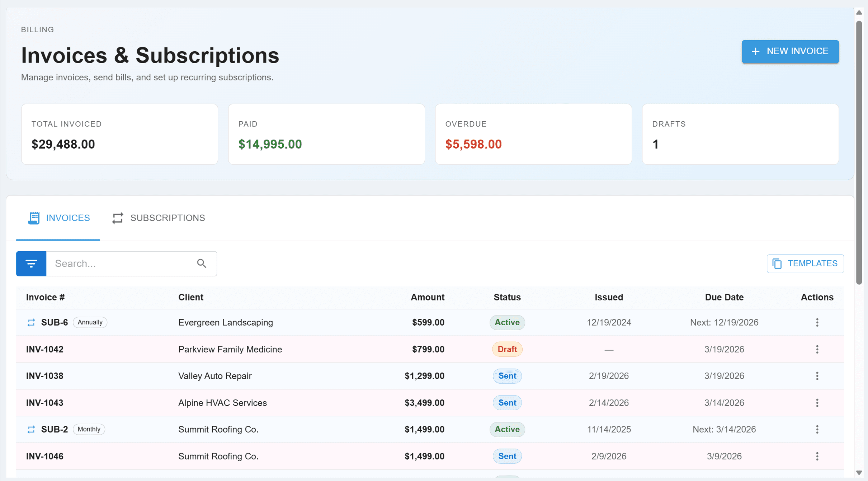Image resolution: width=868 pixels, height=481 pixels.
Task: Click the New Invoice button
Action: pyautogui.click(x=790, y=51)
